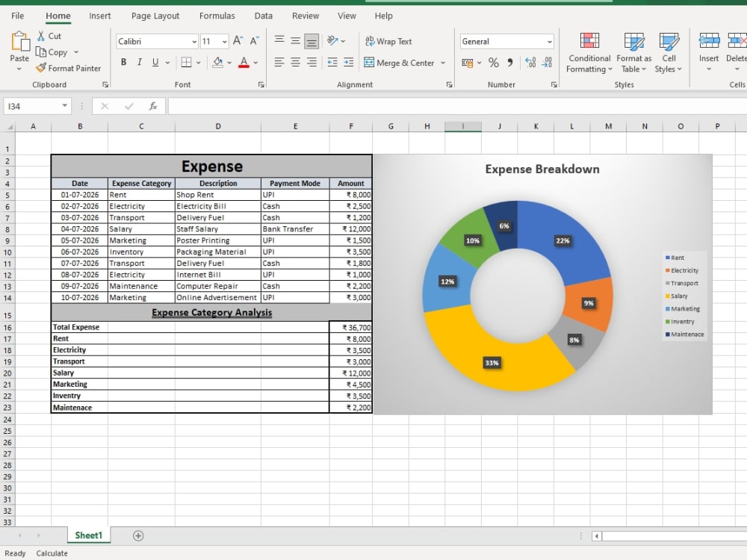Switch to the Review tab
Viewport: 747px width, 560px height.
306,16
